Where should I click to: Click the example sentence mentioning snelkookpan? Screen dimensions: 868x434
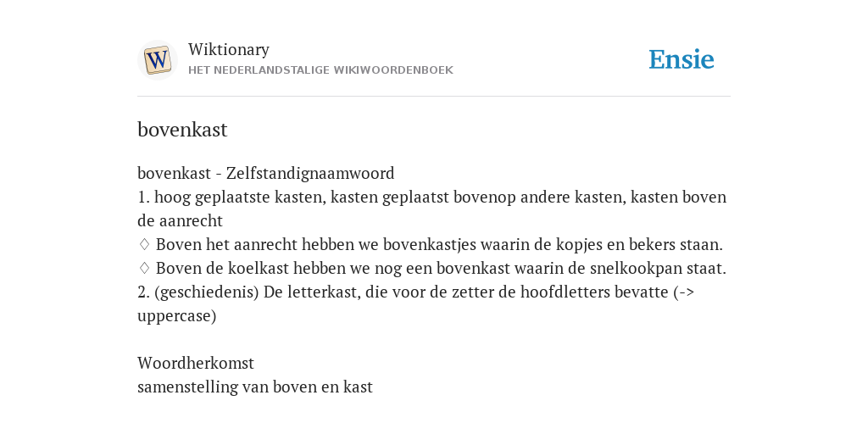pyautogui.click(x=441, y=269)
